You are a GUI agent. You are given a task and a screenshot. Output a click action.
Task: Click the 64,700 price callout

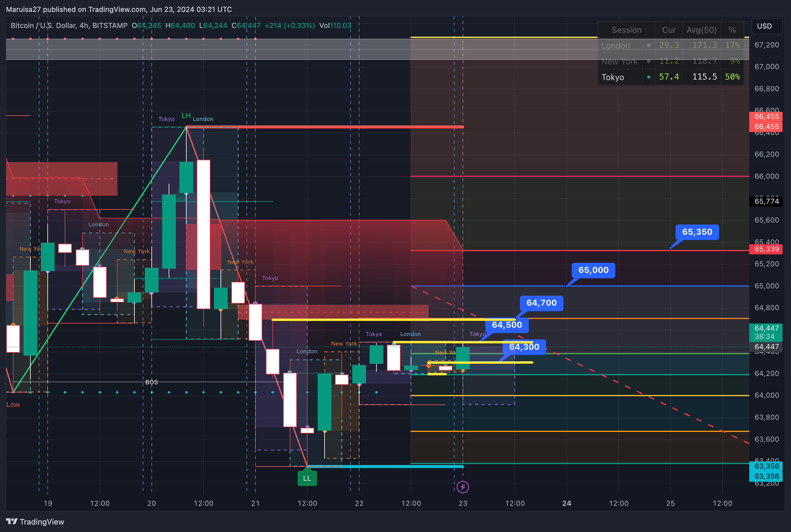click(x=542, y=303)
